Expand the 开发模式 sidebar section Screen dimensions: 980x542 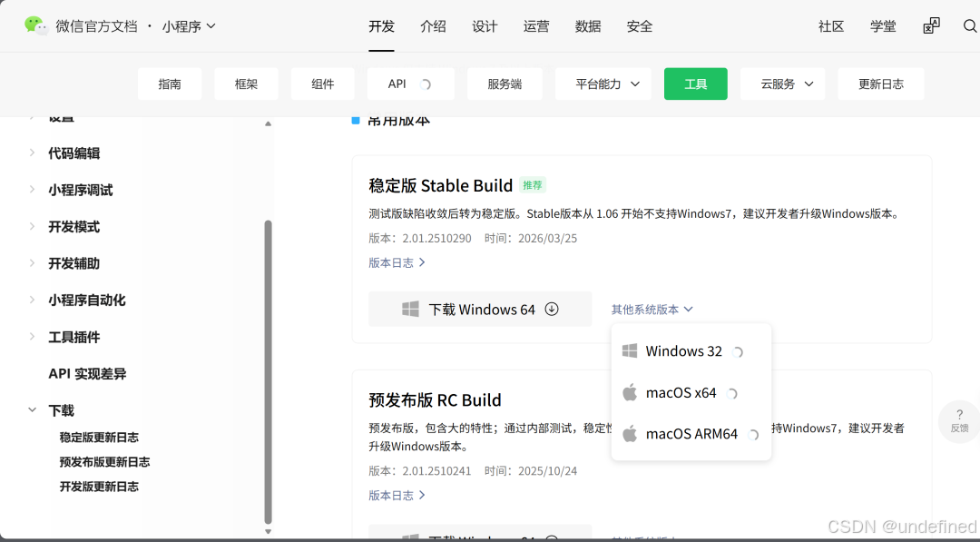click(32, 227)
